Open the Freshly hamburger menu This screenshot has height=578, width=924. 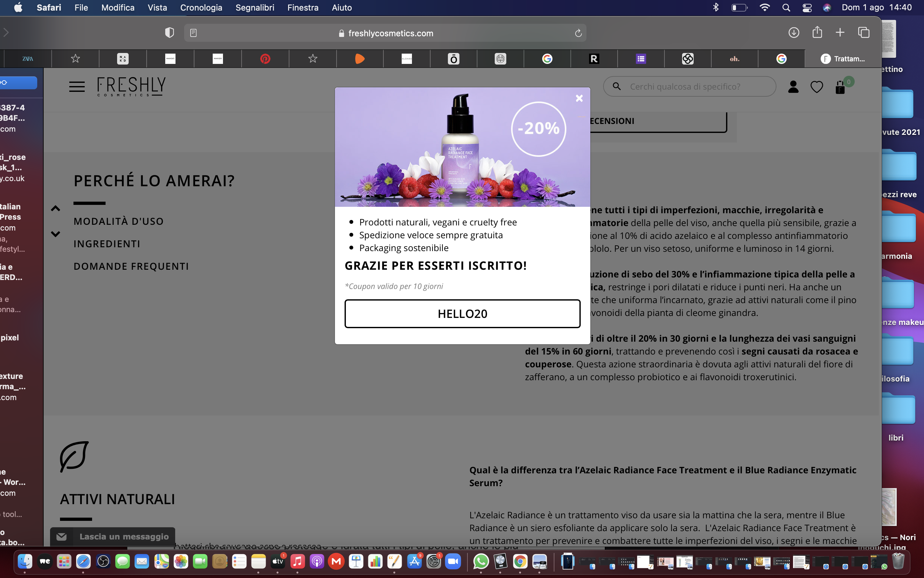pyautogui.click(x=77, y=87)
